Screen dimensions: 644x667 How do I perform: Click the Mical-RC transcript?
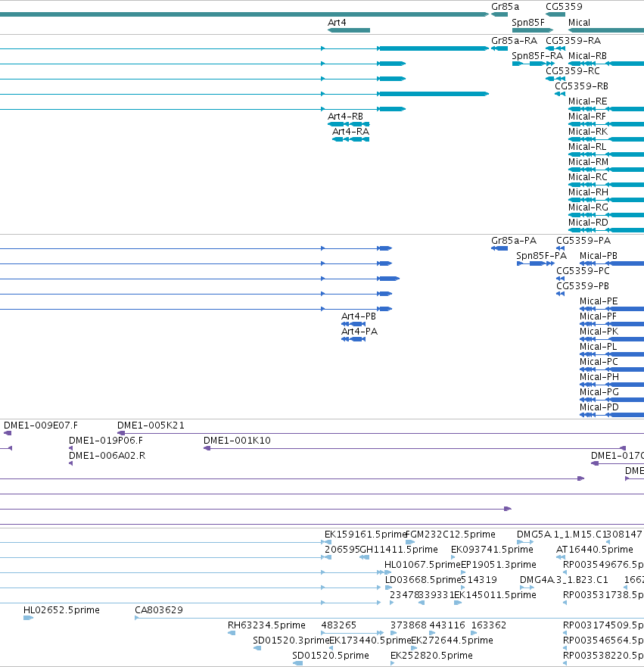tap(606, 185)
